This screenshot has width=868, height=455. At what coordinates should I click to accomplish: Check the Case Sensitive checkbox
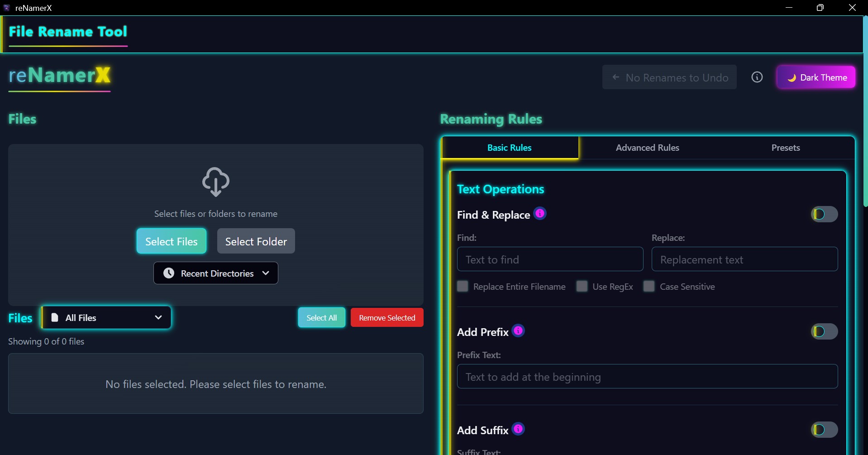tap(649, 286)
